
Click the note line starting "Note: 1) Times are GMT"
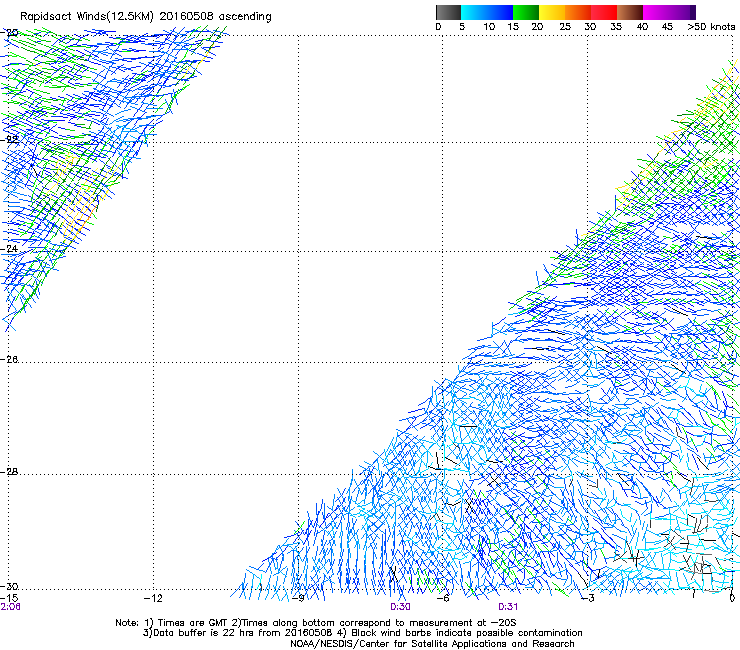(316, 623)
